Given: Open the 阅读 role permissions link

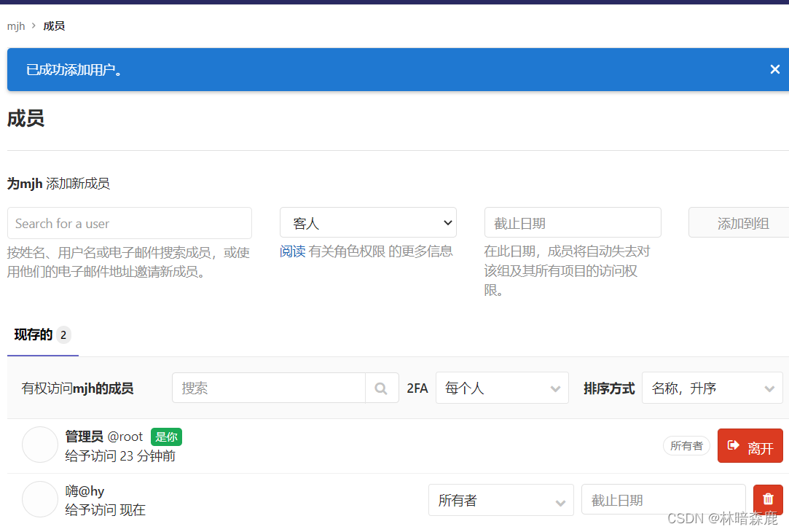Looking at the screenshot, I should click(292, 251).
